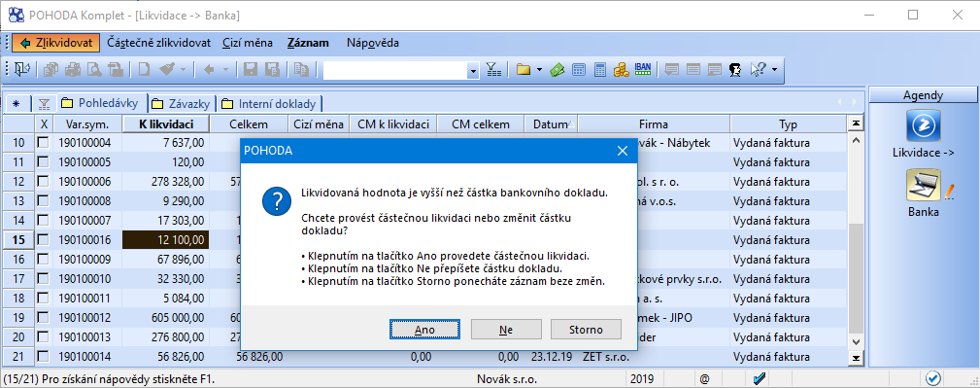Click the funnel filter tab icon
This screenshot has width=980, height=388.
coord(44,103)
